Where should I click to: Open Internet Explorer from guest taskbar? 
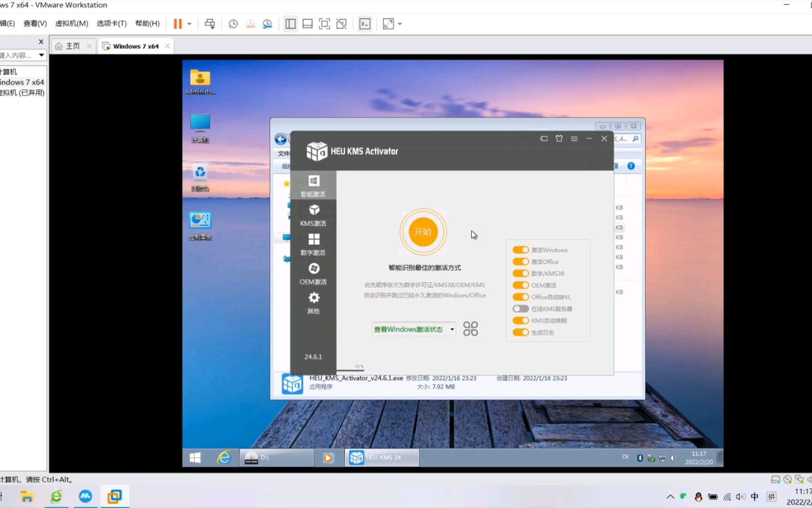click(224, 457)
